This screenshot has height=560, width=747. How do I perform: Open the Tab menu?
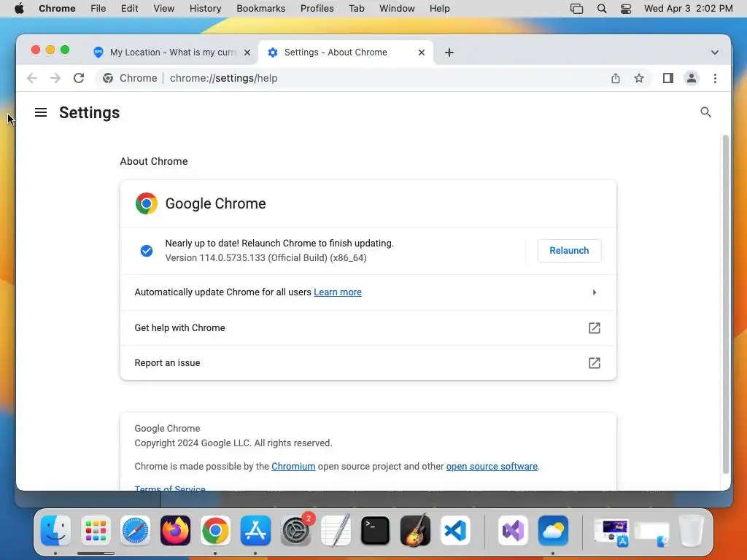pos(356,9)
